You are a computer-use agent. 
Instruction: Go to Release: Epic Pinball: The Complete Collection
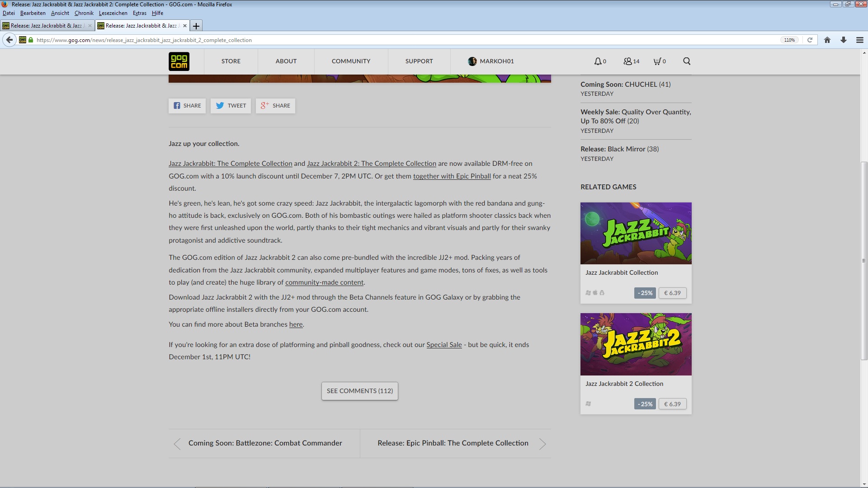coord(453,443)
